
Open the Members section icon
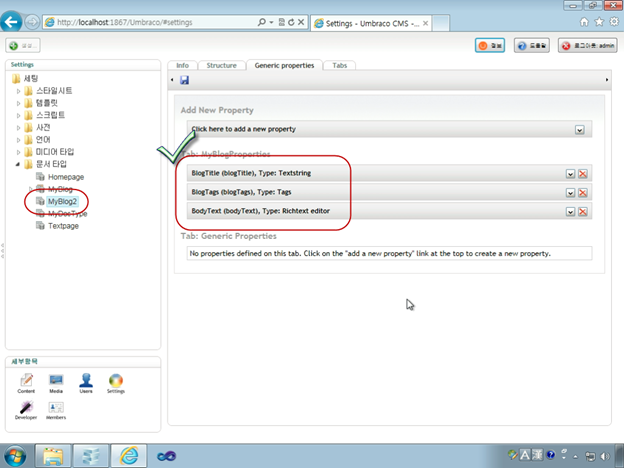pos(56,410)
